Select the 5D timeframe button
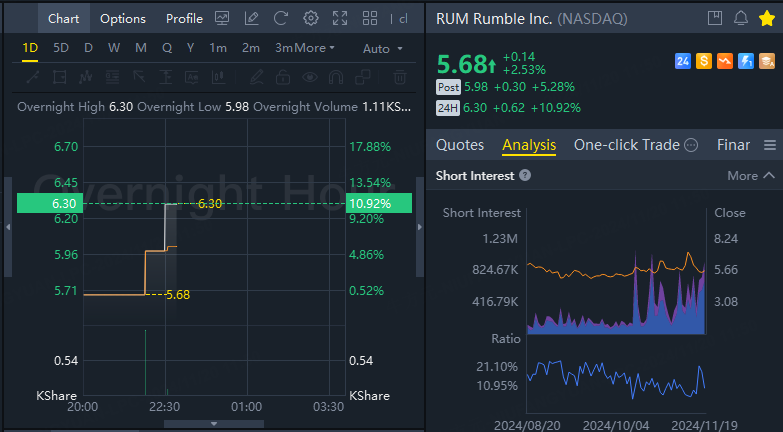 pyautogui.click(x=61, y=48)
